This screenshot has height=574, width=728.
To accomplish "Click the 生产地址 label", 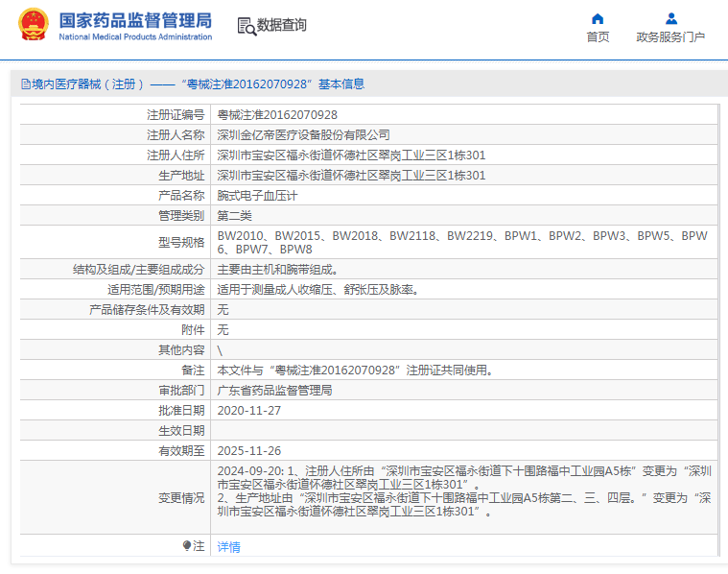I will coord(181,176).
